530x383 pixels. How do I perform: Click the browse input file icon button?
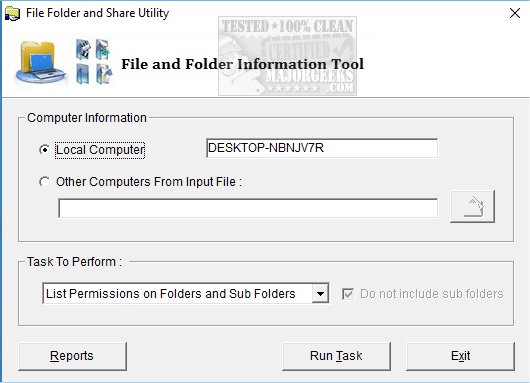pos(472,206)
